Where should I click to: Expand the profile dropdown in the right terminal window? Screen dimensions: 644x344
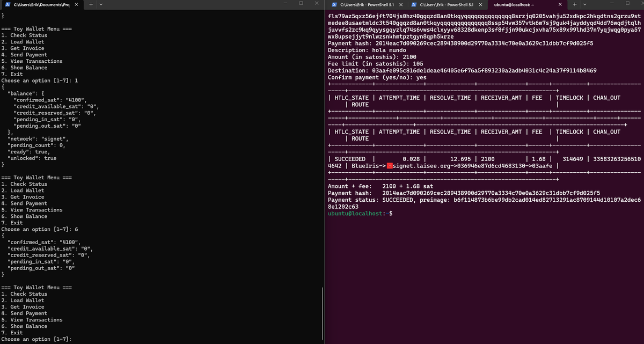click(x=586, y=4)
